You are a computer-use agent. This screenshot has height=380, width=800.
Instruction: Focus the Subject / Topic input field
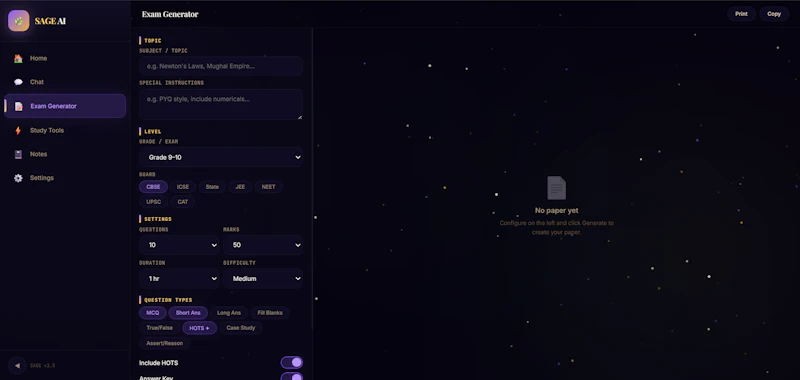pyautogui.click(x=221, y=66)
